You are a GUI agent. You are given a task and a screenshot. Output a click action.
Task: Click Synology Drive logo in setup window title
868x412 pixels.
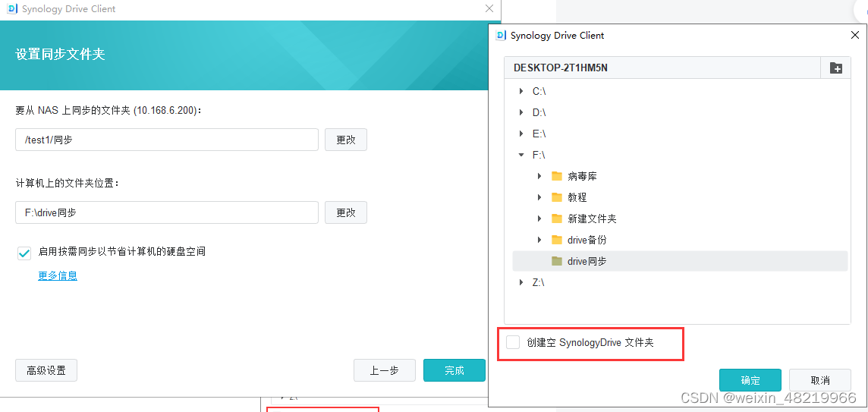point(11,9)
